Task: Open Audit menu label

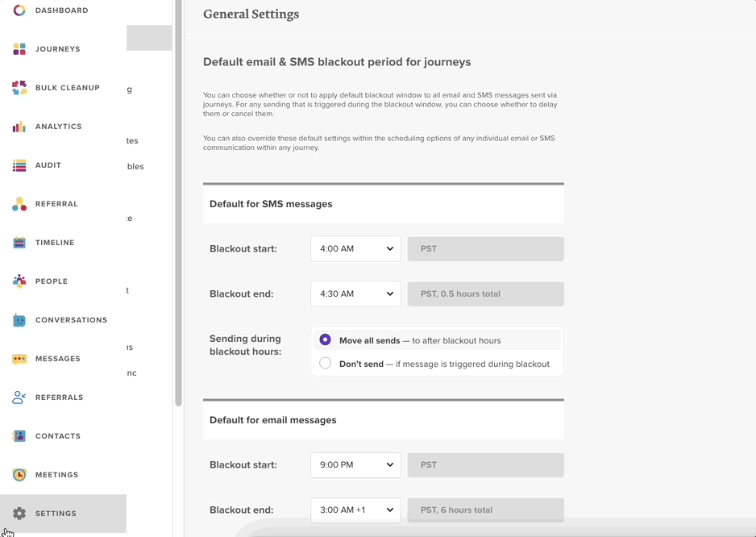Action: 48,165
